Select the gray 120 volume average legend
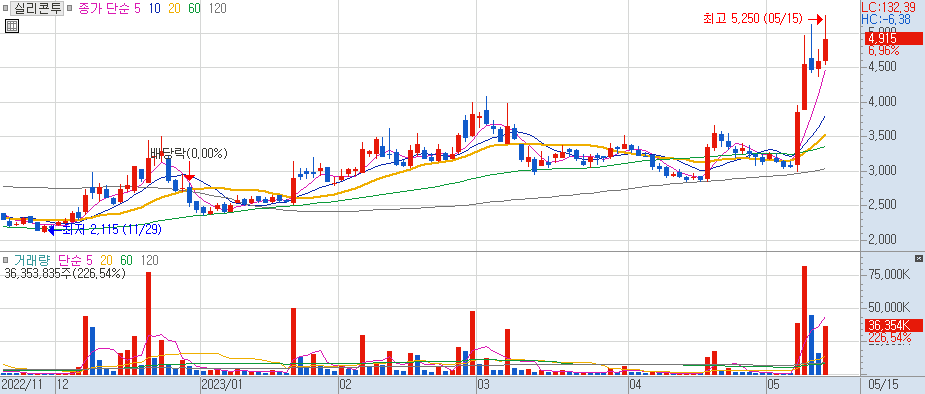Viewport: 925px width, 394px height. (150, 260)
